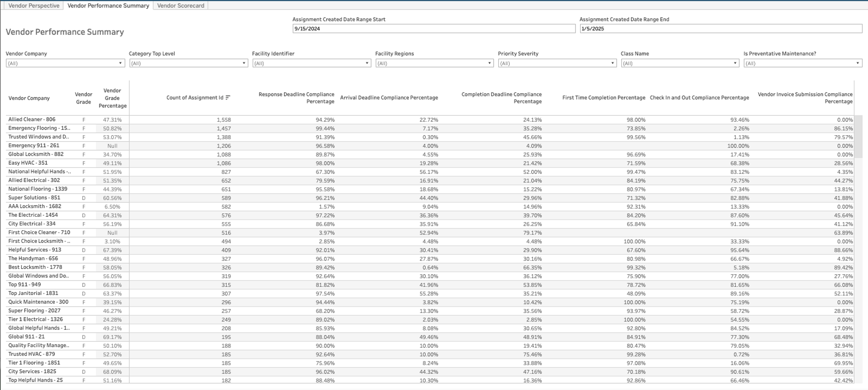Screen dimensions: 868x390
Task: Select Easy HVAC - 351 vendor
Action: [x=28, y=163]
